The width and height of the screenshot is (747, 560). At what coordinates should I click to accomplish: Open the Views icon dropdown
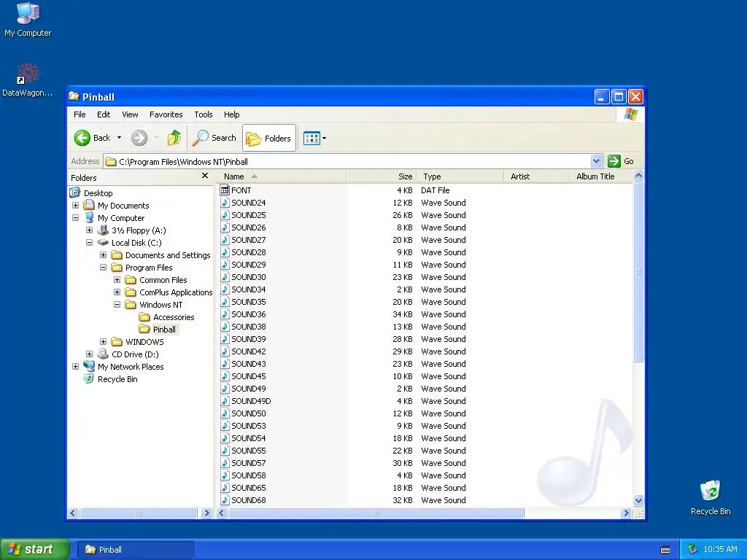[x=314, y=139]
